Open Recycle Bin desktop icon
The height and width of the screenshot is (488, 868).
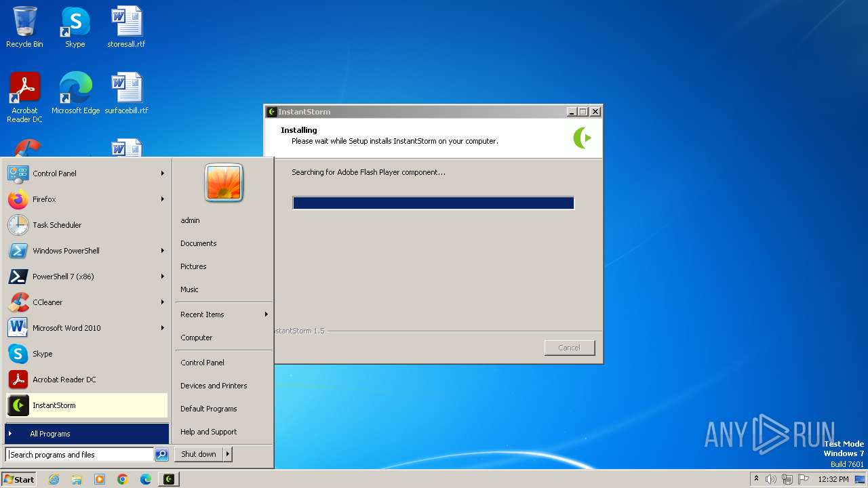coord(24,27)
